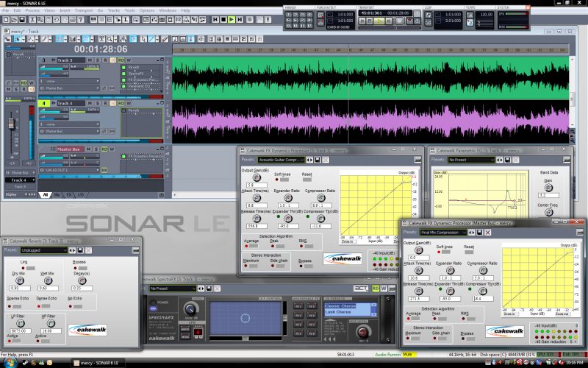Create a new project with the toolbar icon
Image resolution: width=588 pixels, height=368 pixels.
(6, 20)
